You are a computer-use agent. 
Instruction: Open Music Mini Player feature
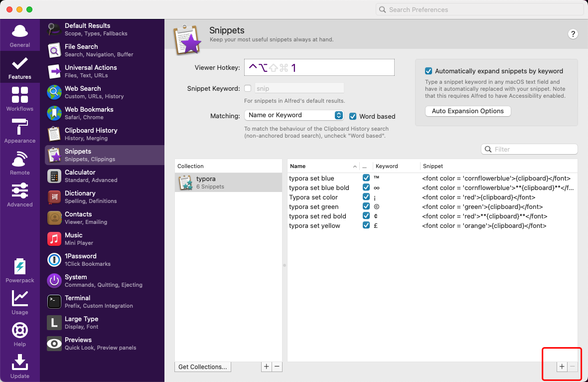(104, 239)
